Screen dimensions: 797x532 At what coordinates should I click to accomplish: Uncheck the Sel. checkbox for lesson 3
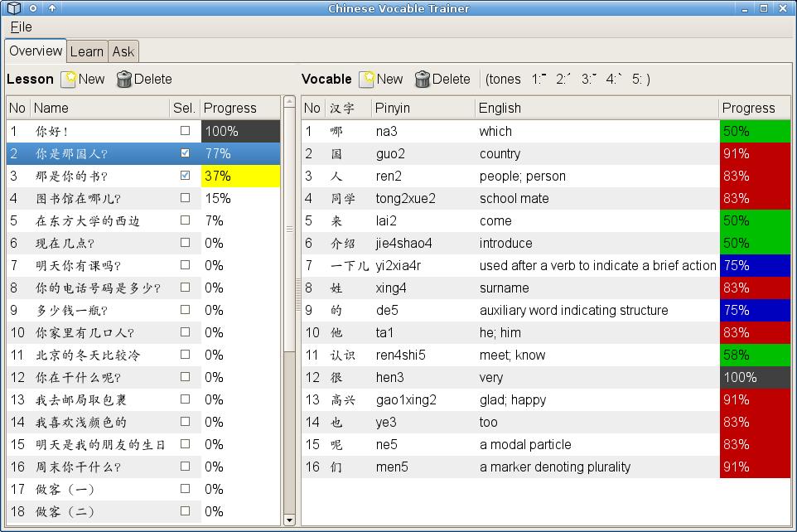point(185,176)
